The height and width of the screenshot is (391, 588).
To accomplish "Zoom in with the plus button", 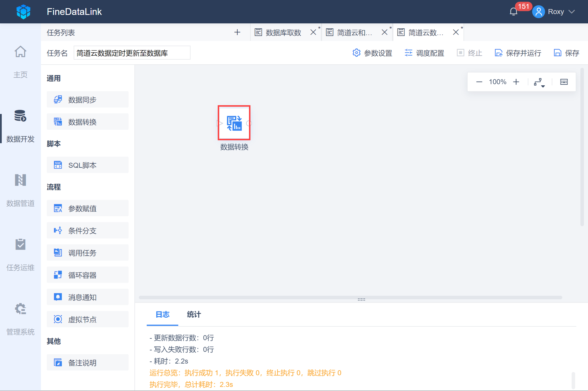I will (516, 82).
